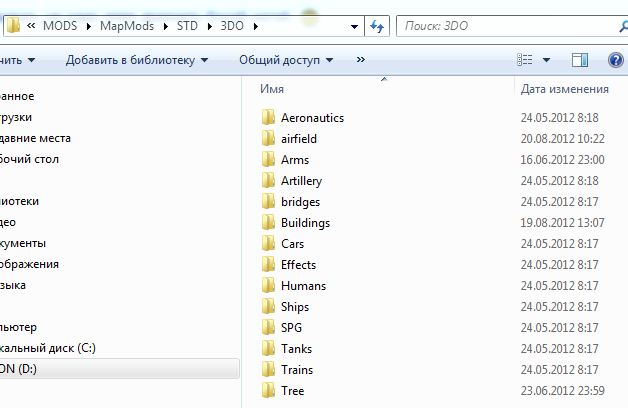628x408 pixels.
Task: Expand the arrow after MODS in path
Action: (89, 26)
